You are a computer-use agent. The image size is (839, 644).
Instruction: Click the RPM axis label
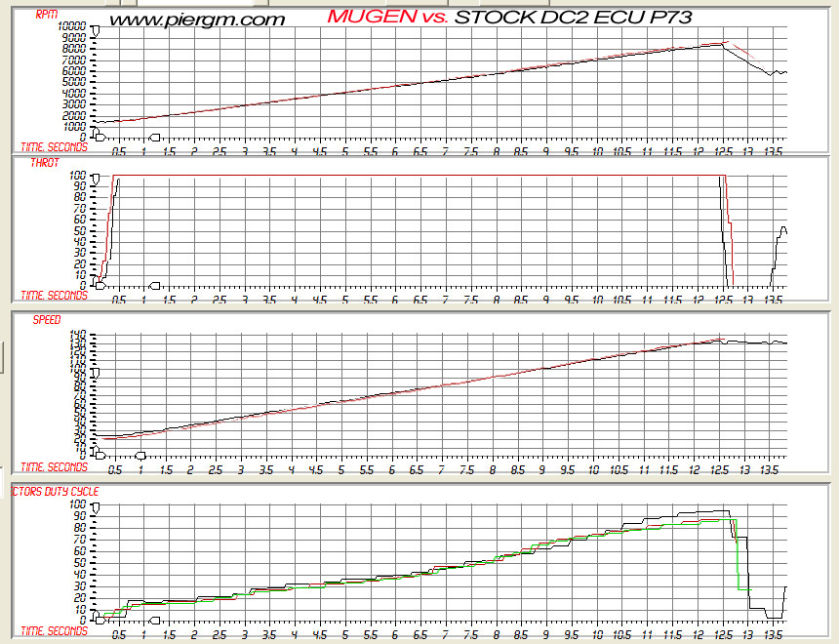click(x=47, y=15)
